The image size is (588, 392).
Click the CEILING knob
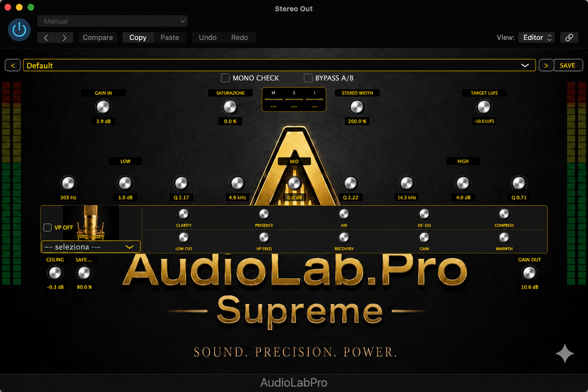pyautogui.click(x=55, y=273)
